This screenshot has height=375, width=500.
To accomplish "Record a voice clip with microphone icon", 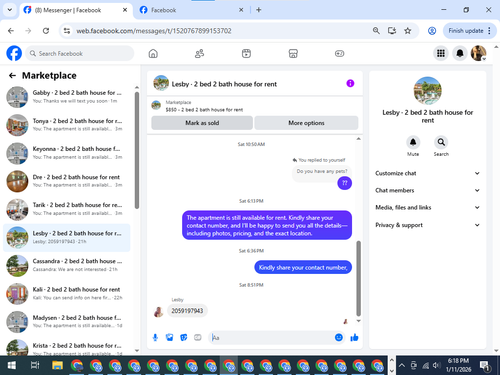I will (x=155, y=338).
